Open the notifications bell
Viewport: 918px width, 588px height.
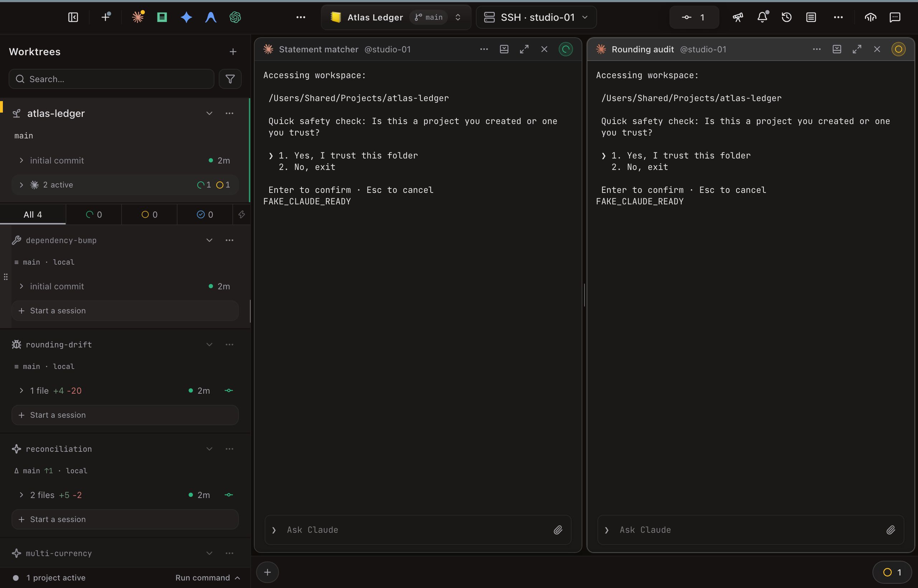point(763,17)
